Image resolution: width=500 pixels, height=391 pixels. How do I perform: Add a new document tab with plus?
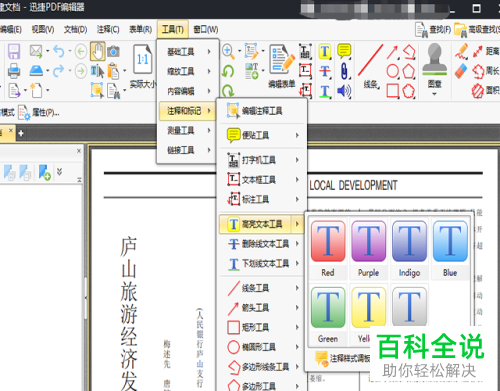tap(21, 133)
